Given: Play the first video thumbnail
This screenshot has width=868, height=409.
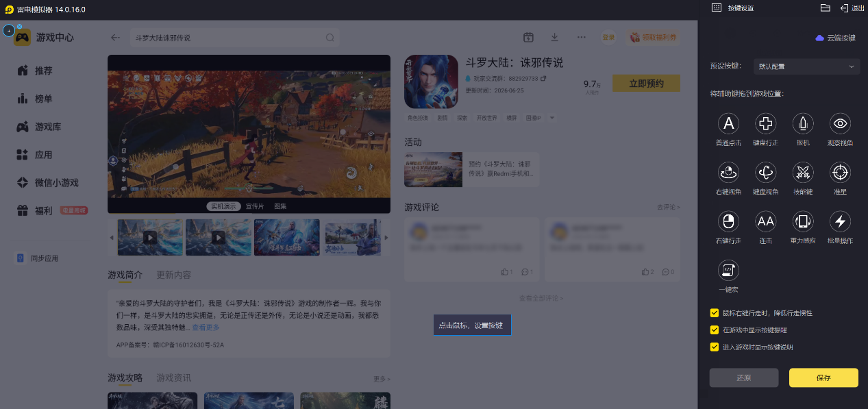Looking at the screenshot, I should [x=150, y=237].
